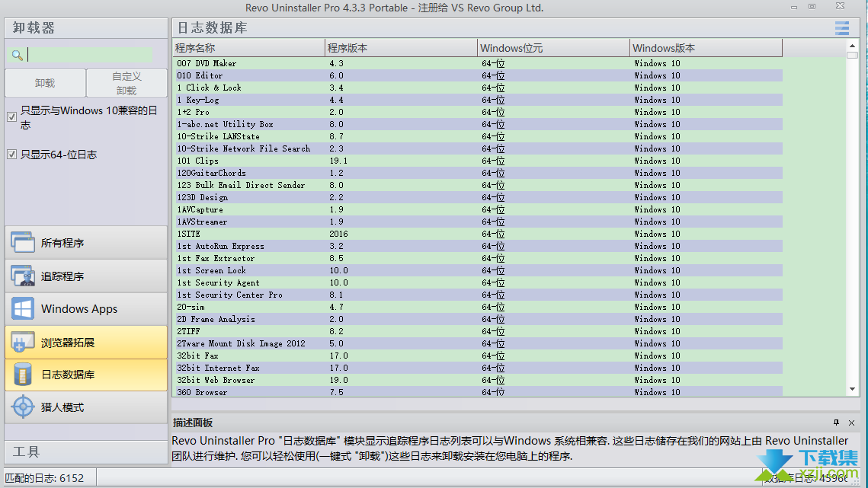Switch to 猎人模式 section
The height and width of the screenshot is (488, 868).
[x=86, y=407]
